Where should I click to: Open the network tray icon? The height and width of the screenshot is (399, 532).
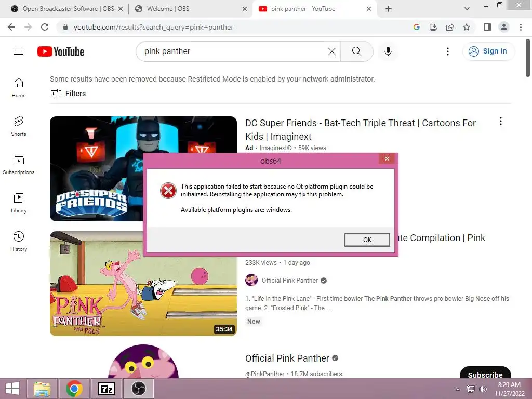[471, 389]
